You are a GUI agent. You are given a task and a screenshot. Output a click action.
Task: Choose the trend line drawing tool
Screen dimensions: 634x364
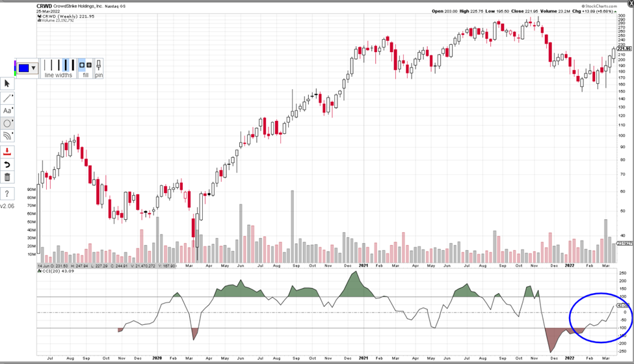click(x=7, y=97)
